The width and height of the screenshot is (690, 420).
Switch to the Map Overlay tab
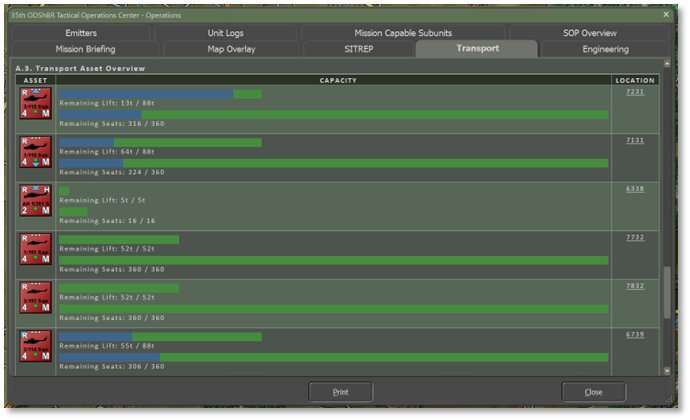[231, 49]
